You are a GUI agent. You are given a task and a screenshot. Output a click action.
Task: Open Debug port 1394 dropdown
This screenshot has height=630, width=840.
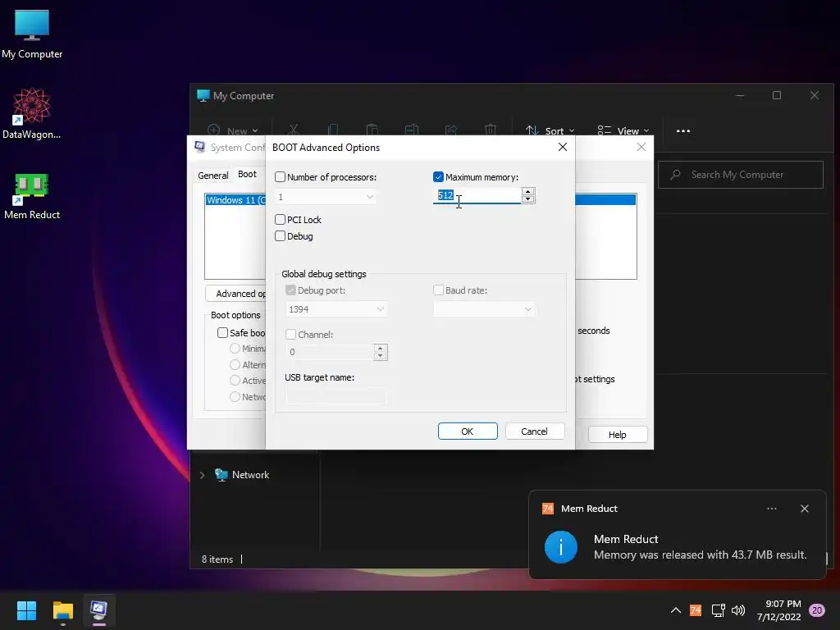336,309
